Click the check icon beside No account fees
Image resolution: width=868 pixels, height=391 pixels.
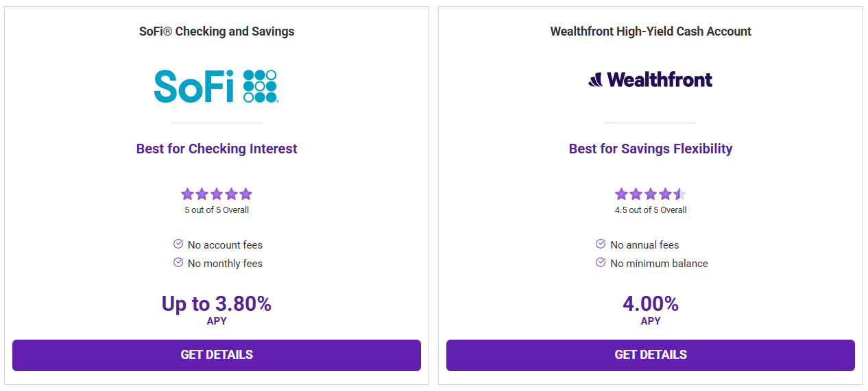[x=178, y=244]
